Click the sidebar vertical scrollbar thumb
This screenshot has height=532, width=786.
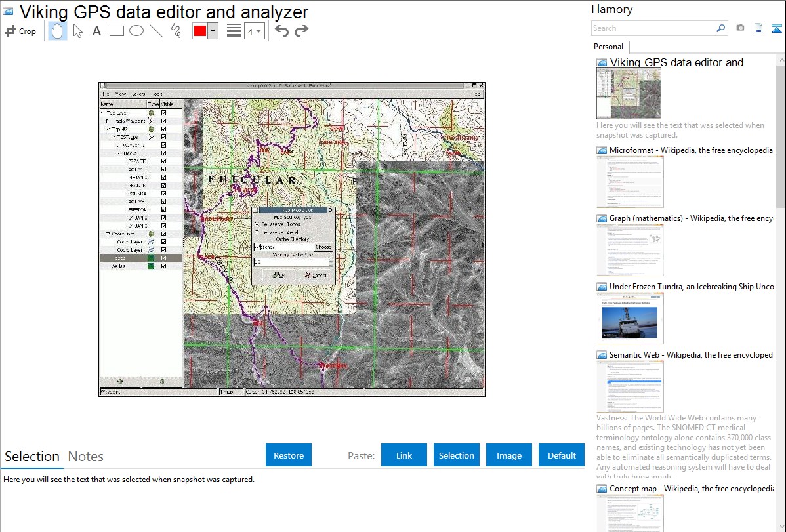[x=781, y=135]
